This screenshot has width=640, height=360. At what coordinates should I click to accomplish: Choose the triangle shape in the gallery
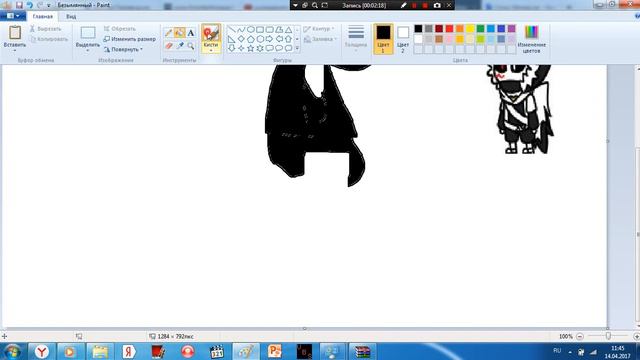pos(289,29)
